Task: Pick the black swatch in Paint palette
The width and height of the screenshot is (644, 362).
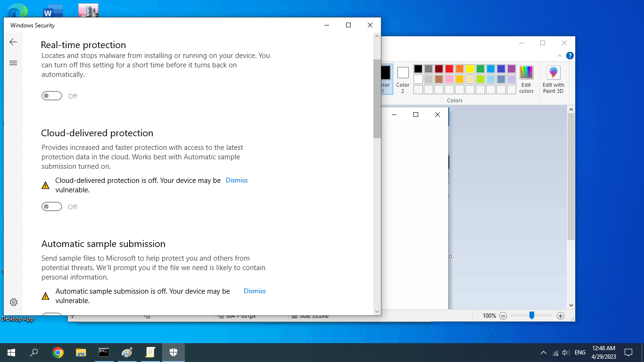Action: point(418,69)
